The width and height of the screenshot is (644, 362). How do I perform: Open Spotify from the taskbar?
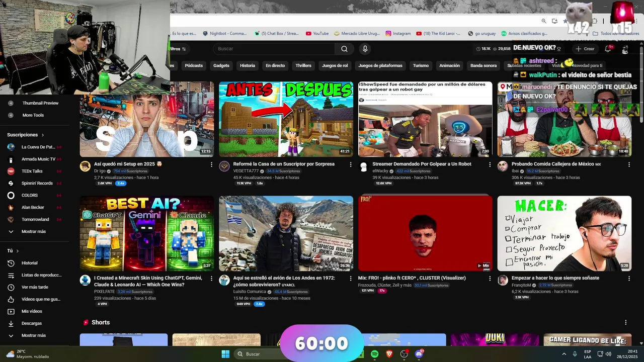(x=375, y=354)
